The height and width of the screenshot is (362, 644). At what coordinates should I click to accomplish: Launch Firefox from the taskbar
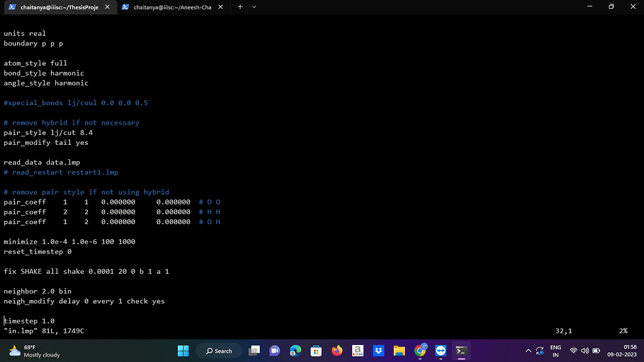point(337,351)
